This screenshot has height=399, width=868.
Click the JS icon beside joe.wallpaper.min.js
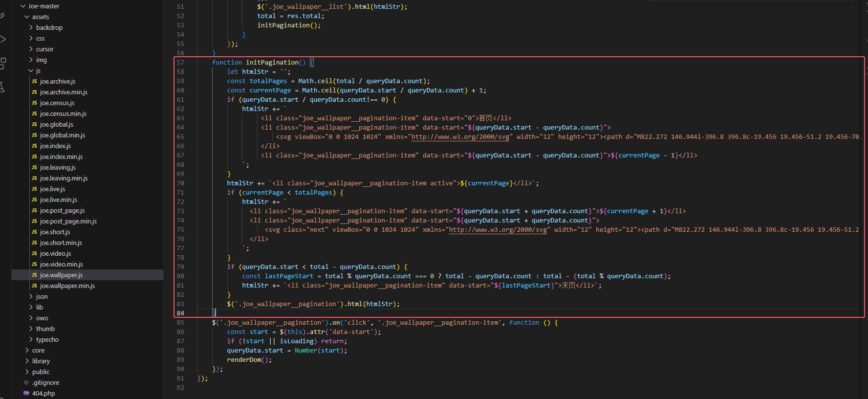point(34,286)
